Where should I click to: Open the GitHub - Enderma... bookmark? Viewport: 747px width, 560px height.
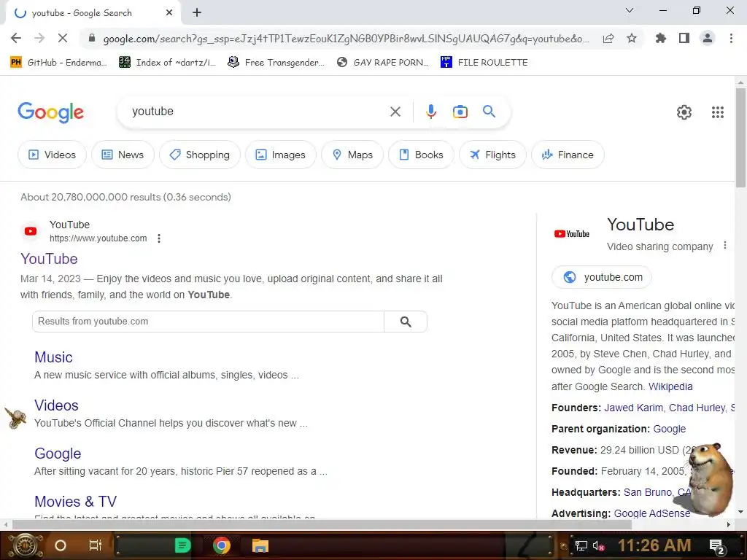(58, 63)
